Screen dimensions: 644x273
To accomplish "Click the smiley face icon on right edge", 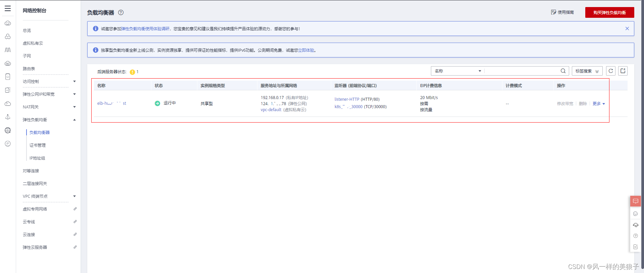I will tap(636, 214).
